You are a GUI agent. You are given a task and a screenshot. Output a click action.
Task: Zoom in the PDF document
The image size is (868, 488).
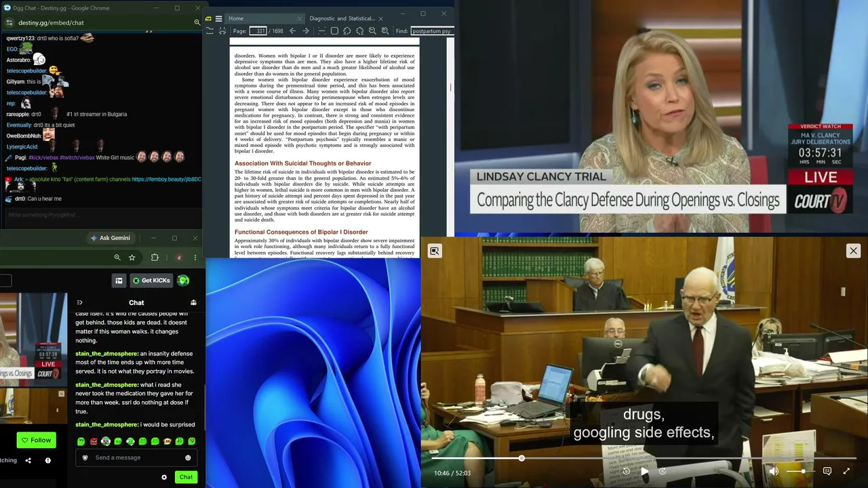[x=385, y=31]
